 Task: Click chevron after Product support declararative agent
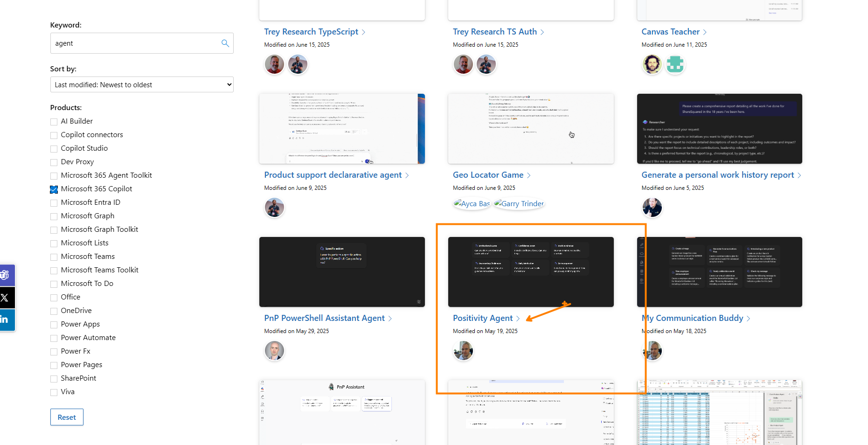[x=407, y=175]
